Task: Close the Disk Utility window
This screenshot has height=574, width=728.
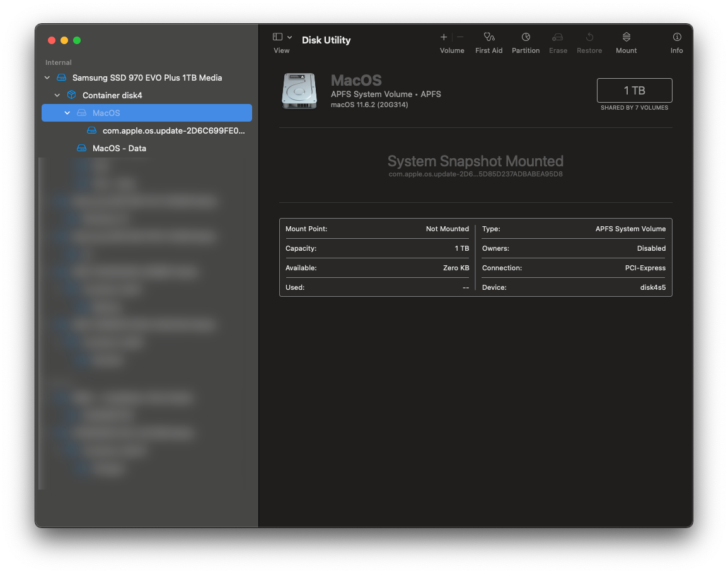Action: pyautogui.click(x=52, y=40)
